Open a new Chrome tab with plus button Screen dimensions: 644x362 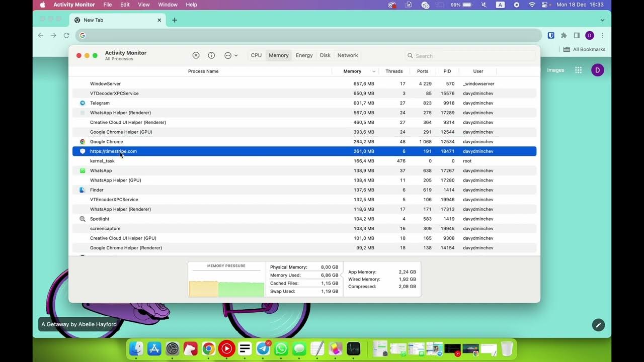pos(175,20)
